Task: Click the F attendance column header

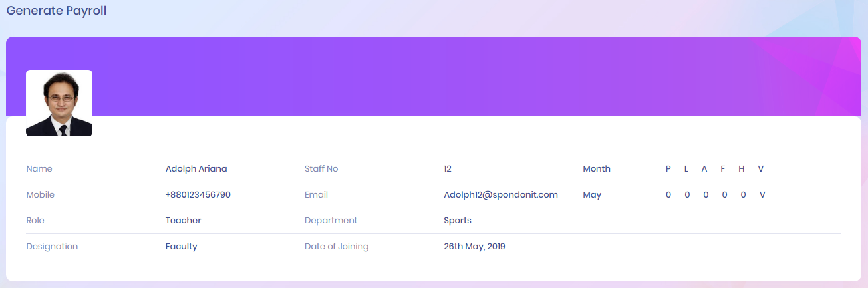Action: [723, 169]
